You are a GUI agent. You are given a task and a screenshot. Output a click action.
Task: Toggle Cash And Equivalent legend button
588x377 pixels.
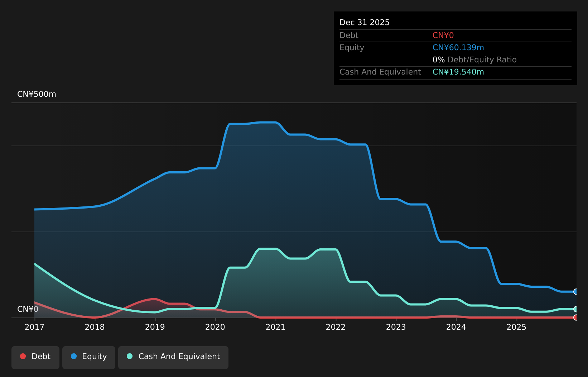coord(173,357)
